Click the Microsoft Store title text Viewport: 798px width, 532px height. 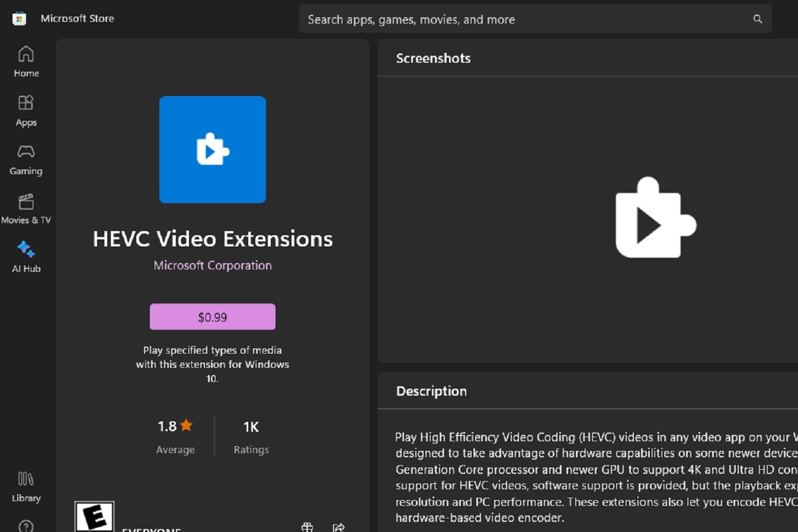(78, 18)
